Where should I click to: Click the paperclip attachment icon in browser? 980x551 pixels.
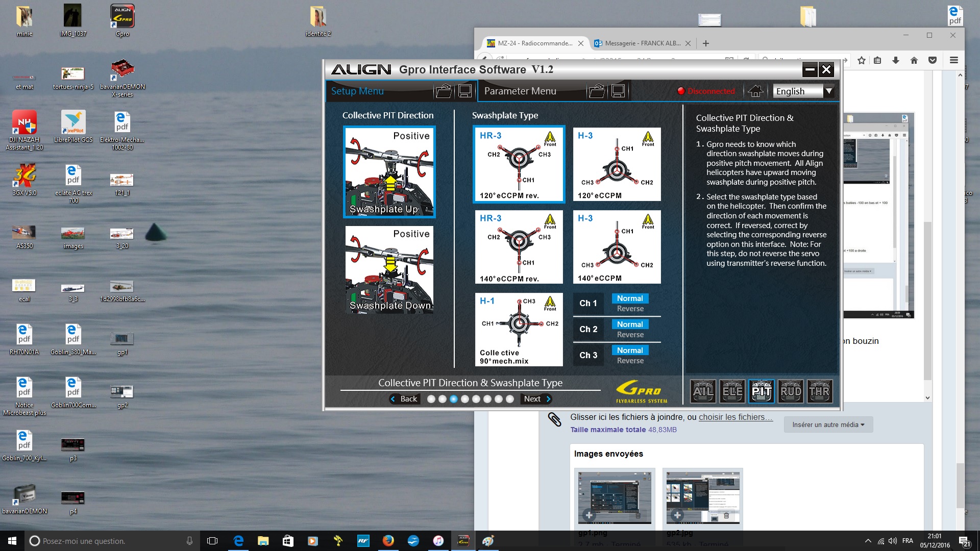click(555, 419)
